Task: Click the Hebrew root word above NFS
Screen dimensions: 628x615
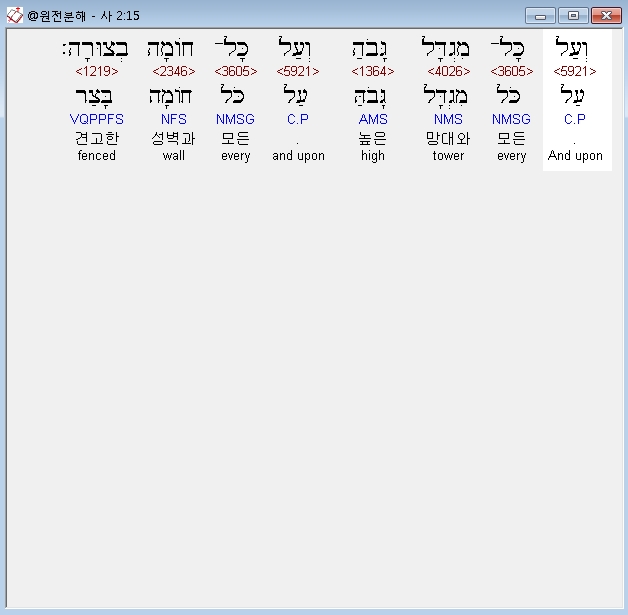Action: [x=171, y=96]
